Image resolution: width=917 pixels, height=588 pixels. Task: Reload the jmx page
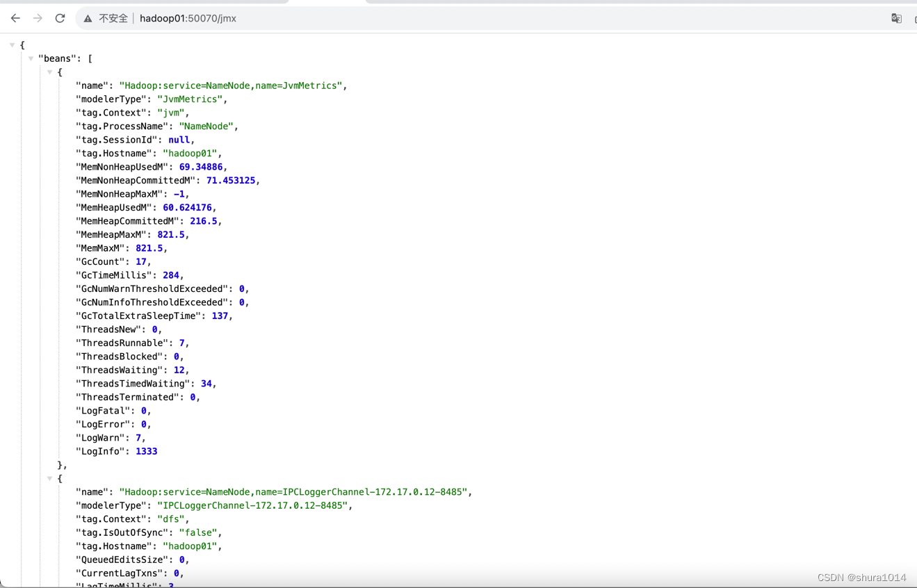point(60,18)
